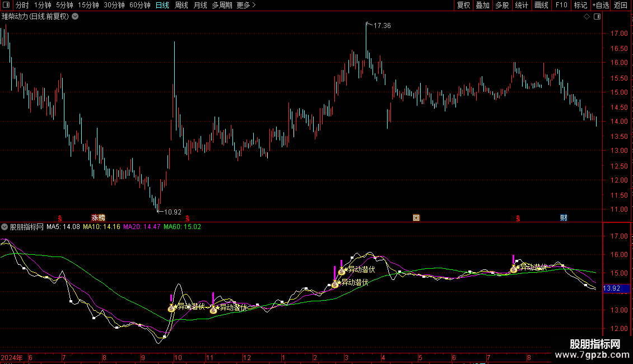
Task: Open the 多周期 multi-period view
Action: click(222, 5)
